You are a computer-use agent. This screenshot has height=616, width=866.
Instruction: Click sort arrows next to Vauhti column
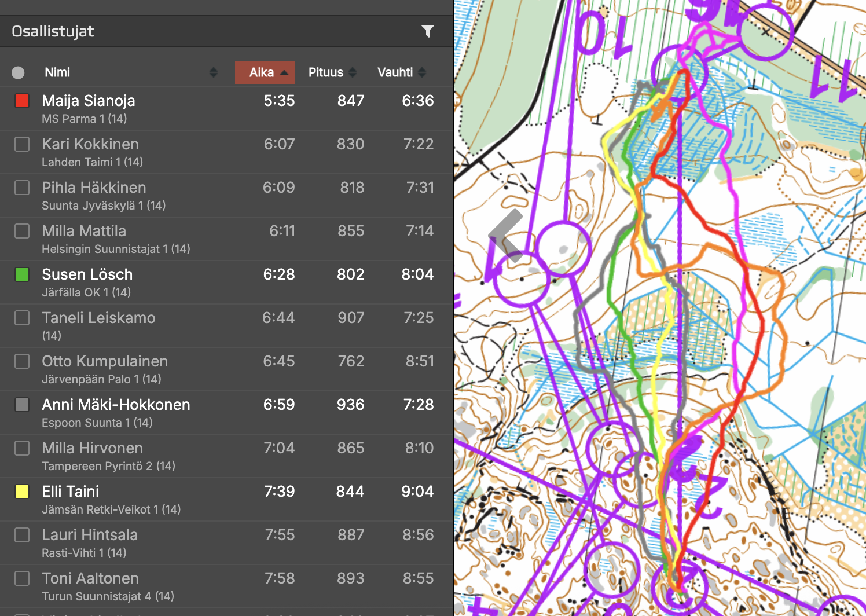422,72
